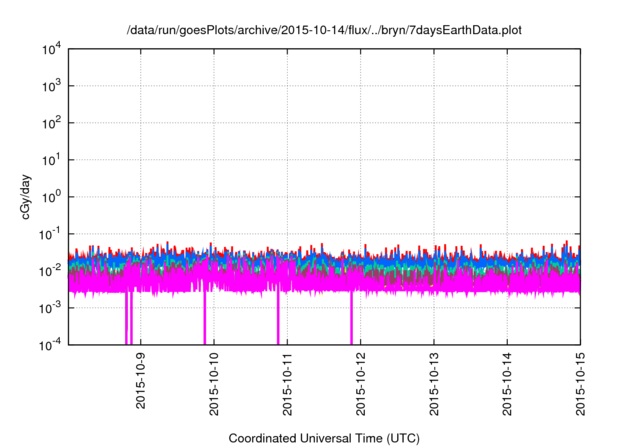Click the magenta dropout spike just before 2015-10-10

coord(204,316)
